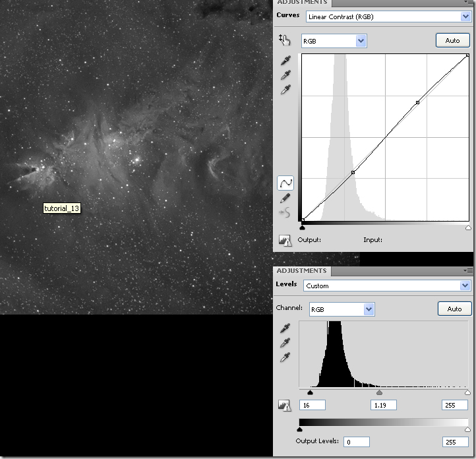
Task: Select the curve white endpoint at the top-right
Action: coord(467,55)
